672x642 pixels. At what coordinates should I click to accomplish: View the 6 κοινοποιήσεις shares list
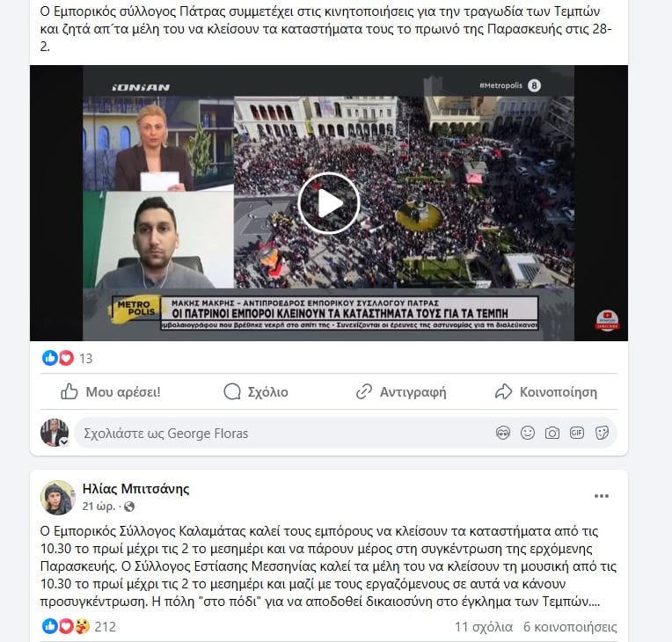[x=570, y=627]
